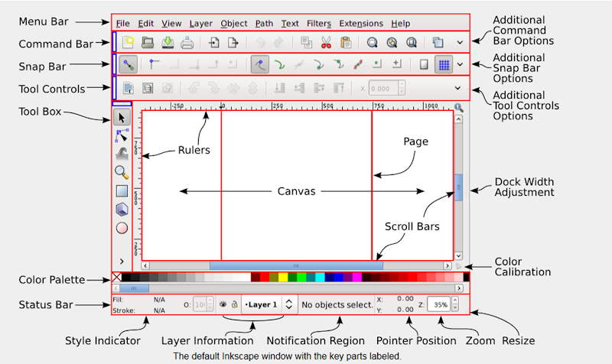Toggle snap to grid button
The width and height of the screenshot is (612, 364).
(442, 65)
